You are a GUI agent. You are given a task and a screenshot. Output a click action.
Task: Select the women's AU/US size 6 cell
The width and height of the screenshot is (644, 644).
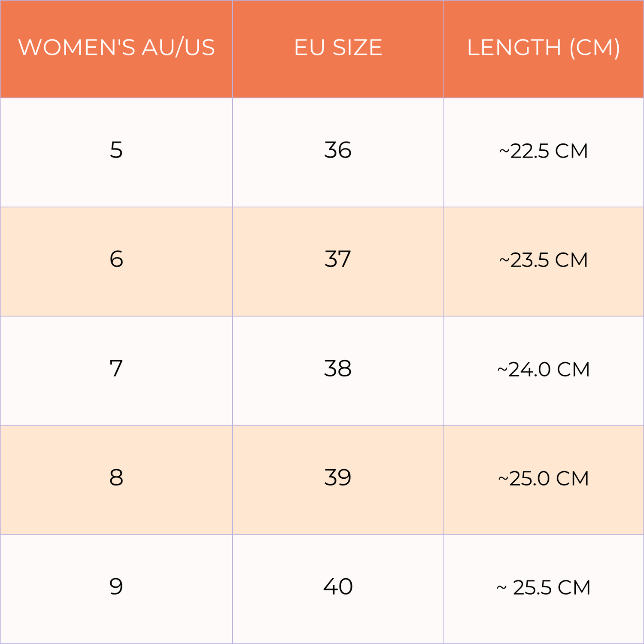[116, 259]
